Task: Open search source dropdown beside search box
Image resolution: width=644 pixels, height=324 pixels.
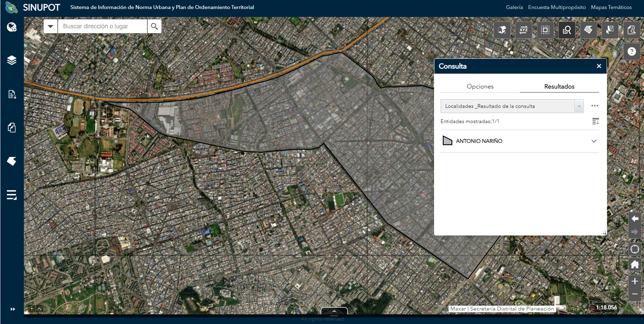Action: coord(50,26)
